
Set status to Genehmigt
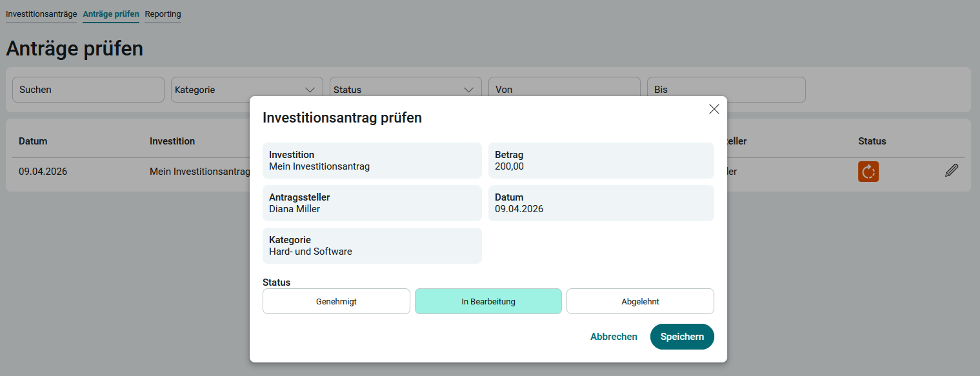[x=336, y=301]
